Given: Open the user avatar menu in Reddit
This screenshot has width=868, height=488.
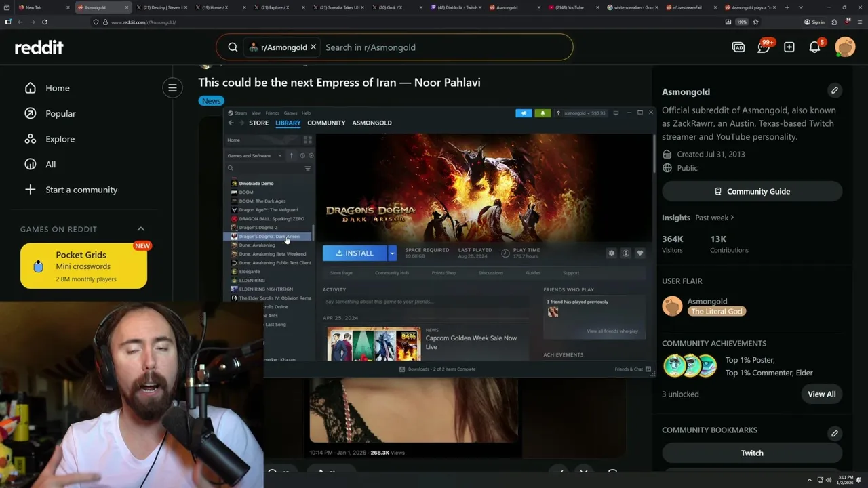Looking at the screenshot, I should pyautogui.click(x=845, y=47).
